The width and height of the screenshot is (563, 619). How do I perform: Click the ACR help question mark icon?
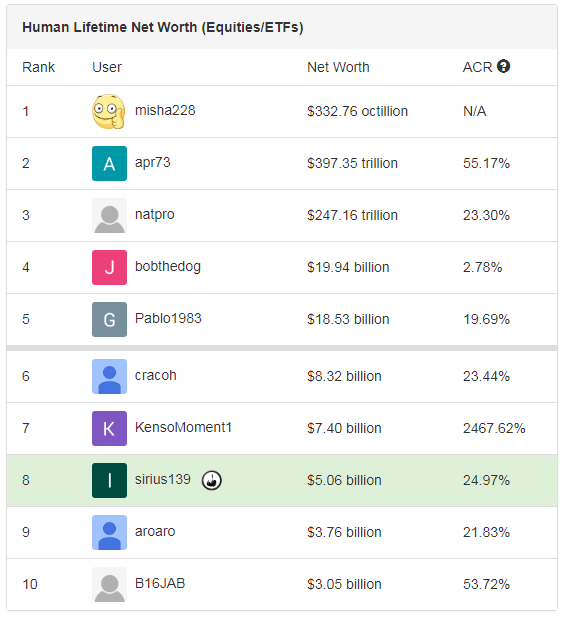click(x=503, y=66)
